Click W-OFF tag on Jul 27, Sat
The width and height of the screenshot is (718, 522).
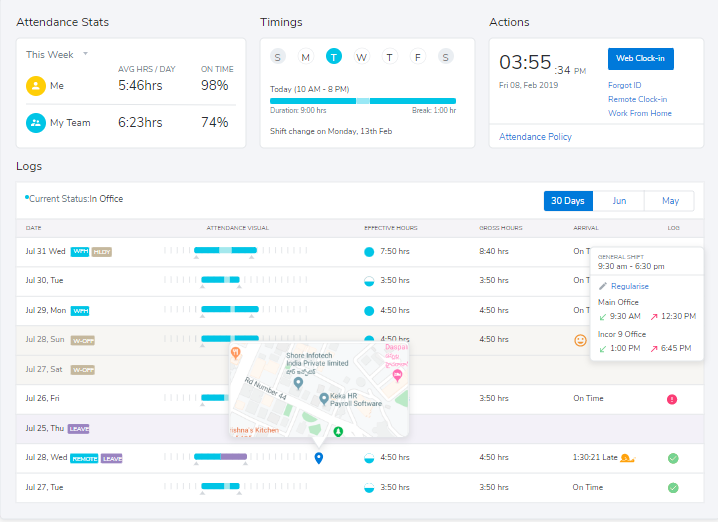tap(82, 370)
